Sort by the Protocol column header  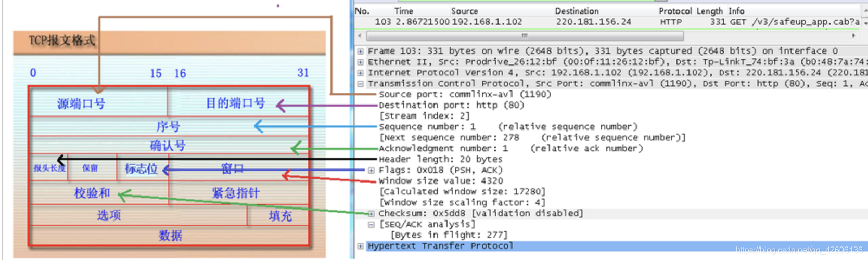(x=675, y=11)
